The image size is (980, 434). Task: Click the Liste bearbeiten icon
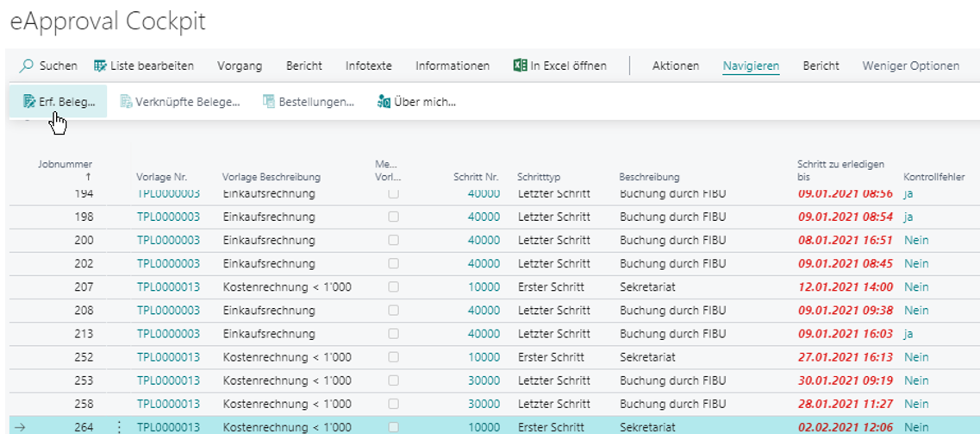point(101,66)
